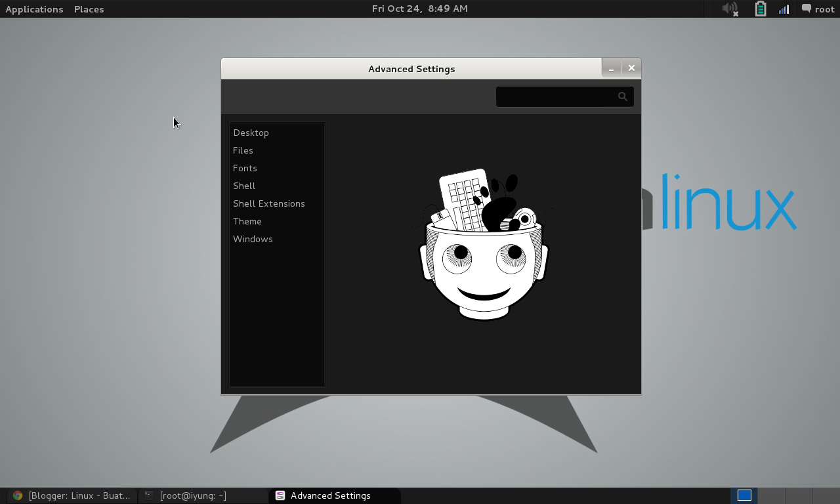Click the Chrome icon in taskbar
The width and height of the screenshot is (840, 504).
tap(18, 495)
